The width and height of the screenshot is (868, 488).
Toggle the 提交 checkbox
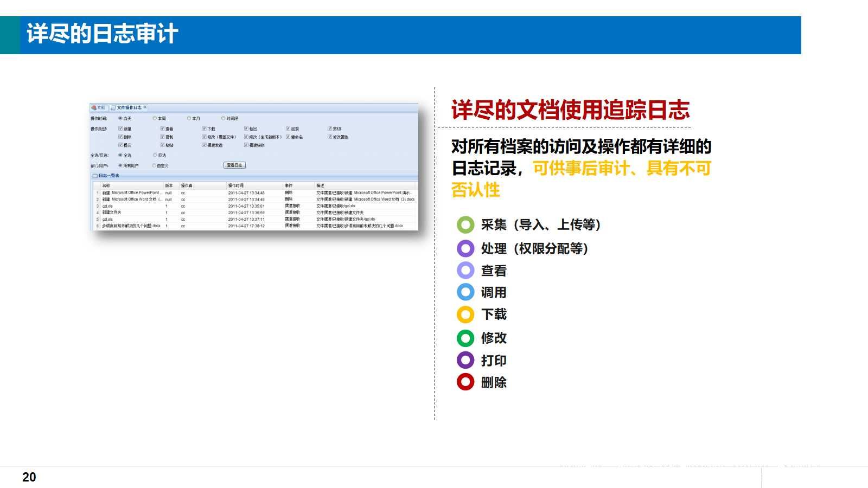coord(120,145)
